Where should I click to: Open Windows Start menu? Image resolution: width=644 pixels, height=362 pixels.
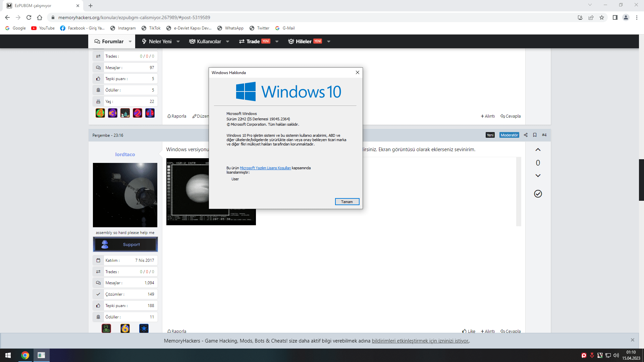[8, 355]
